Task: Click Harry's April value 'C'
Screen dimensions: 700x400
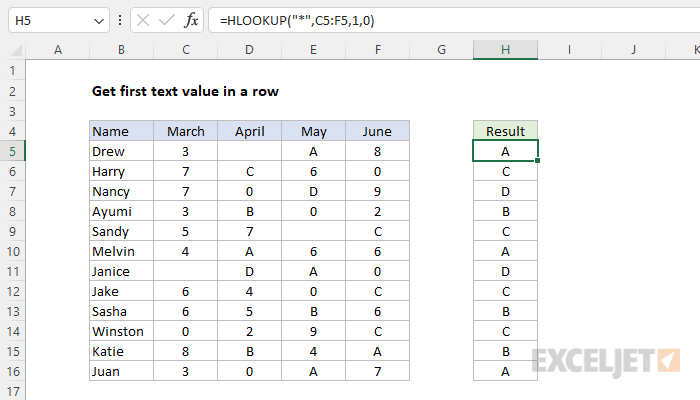Action: [x=250, y=171]
